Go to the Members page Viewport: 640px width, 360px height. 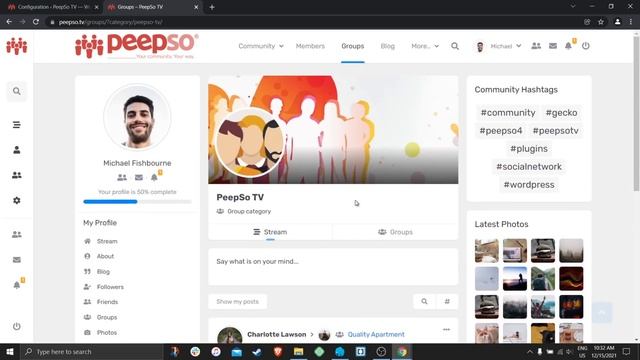tap(310, 46)
